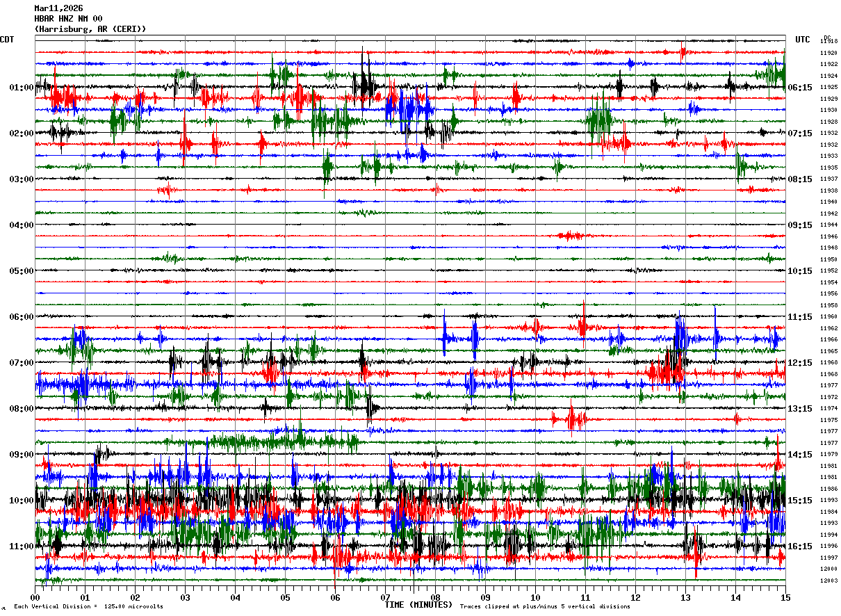Viewport: 841px width, 616px height.
Task: Click the DC value 11975
Action: click(828, 420)
